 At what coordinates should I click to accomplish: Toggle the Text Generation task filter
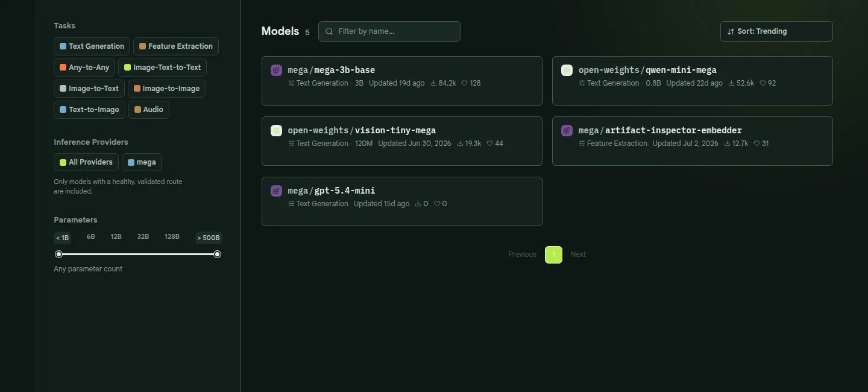pos(92,46)
